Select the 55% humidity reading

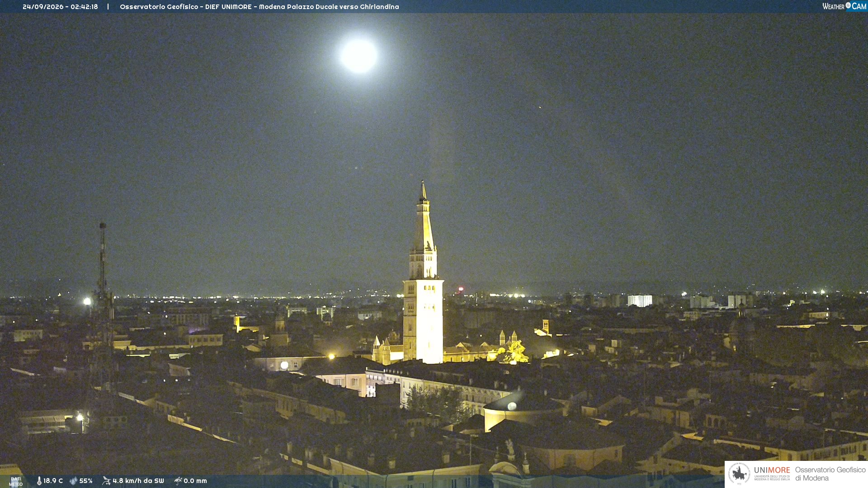point(86,481)
